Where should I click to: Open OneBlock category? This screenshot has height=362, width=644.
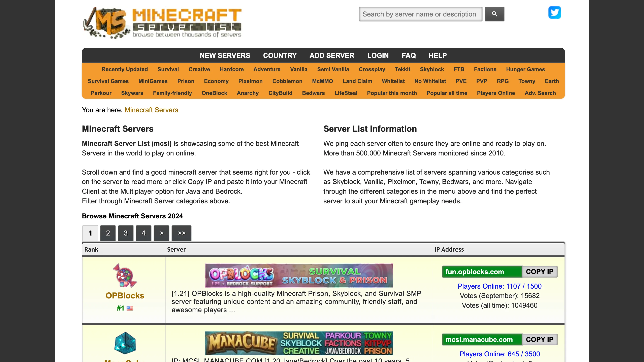coord(214,93)
